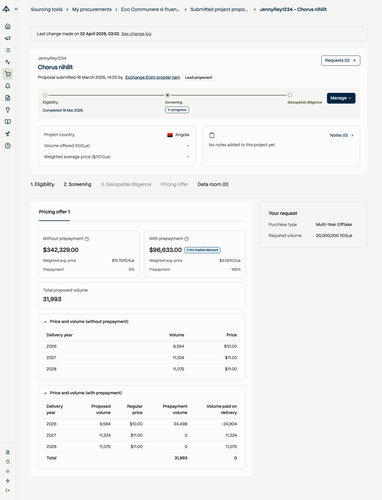
Task: Click the -24,904 volume paid on delivery
Action: tap(229, 424)
